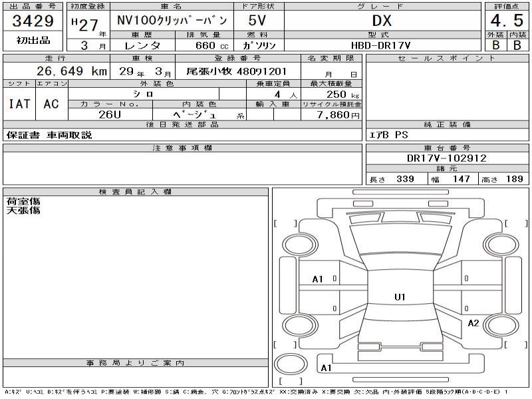This screenshot has height=399, width=532.
Task: Click the 後日発送部品 header
Action: click(182, 124)
